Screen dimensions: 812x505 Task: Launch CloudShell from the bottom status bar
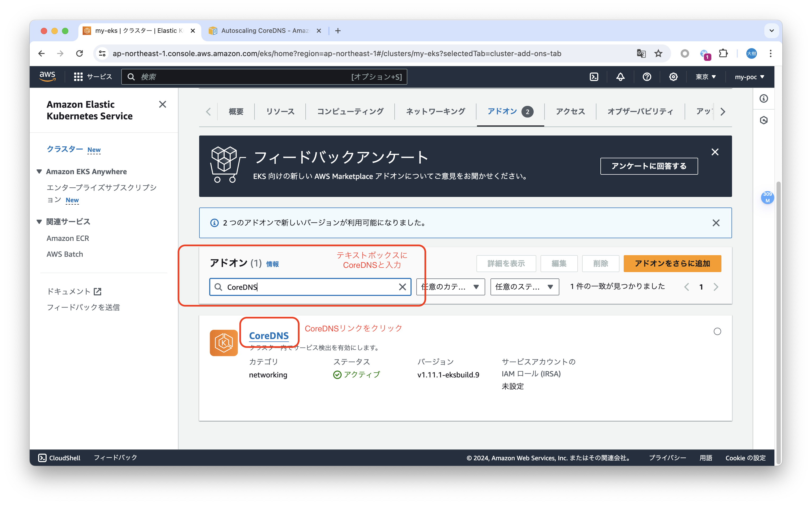(x=59, y=458)
